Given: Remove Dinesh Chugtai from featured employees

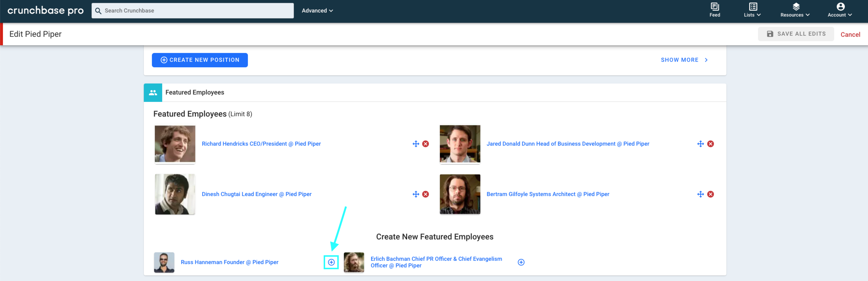Looking at the screenshot, I should (426, 194).
